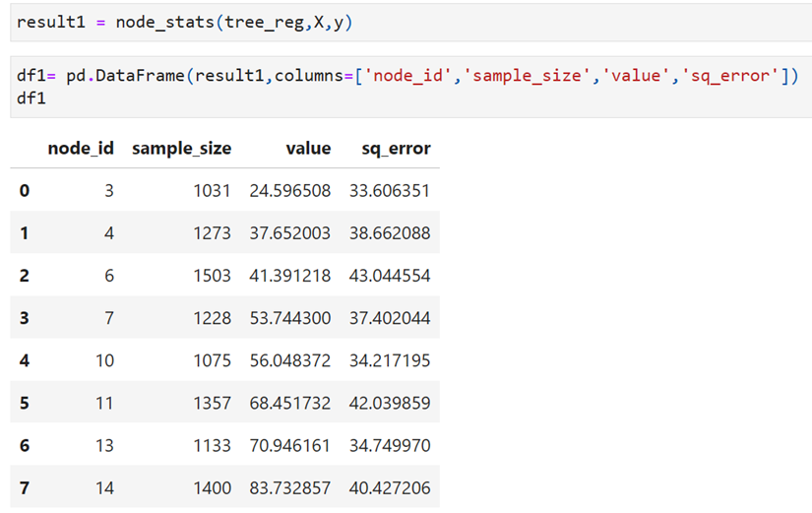
Task: Click the sample_size column header
Action: [181, 149]
